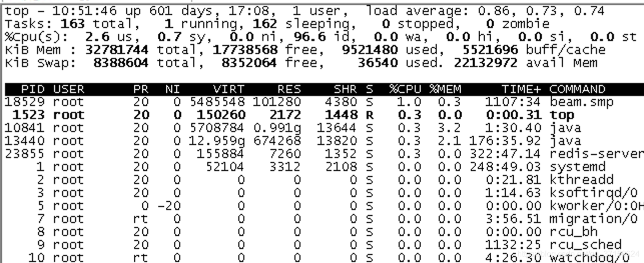Click the uptime 601 days text
The height and width of the screenshot is (263, 644).
[x=173, y=10]
